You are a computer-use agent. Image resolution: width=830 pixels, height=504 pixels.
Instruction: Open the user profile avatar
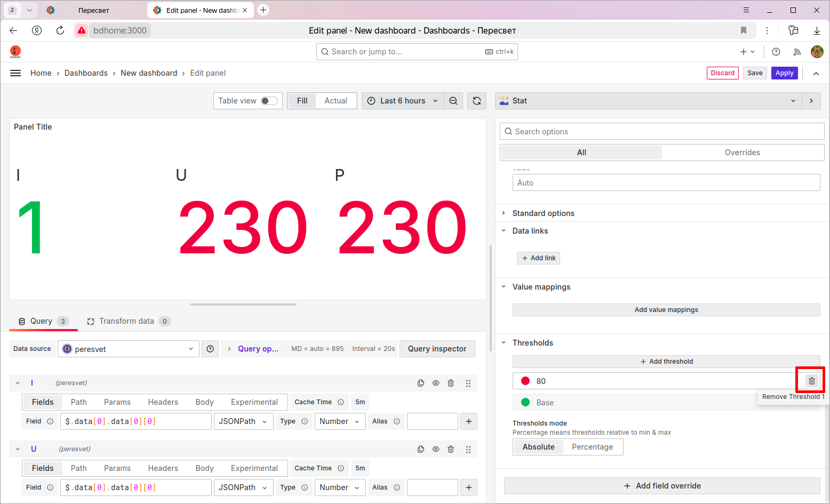[817, 52]
